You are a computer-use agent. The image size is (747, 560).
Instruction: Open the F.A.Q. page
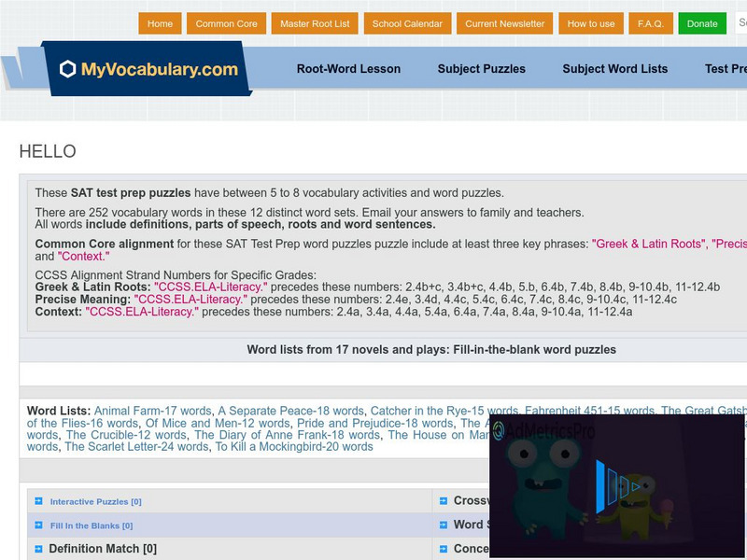(650, 24)
